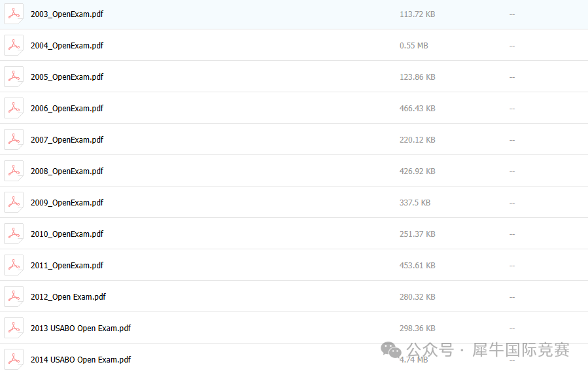Click the PDF icon beside 2003_OpenExam.pdf
Image resolution: width=588 pixels, height=373 pixels.
tap(14, 14)
